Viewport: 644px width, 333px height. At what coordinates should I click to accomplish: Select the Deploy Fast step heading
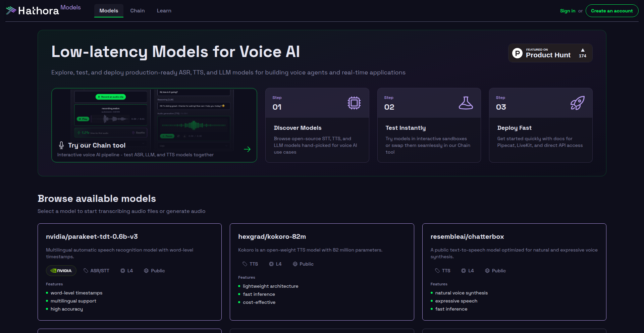click(x=514, y=128)
